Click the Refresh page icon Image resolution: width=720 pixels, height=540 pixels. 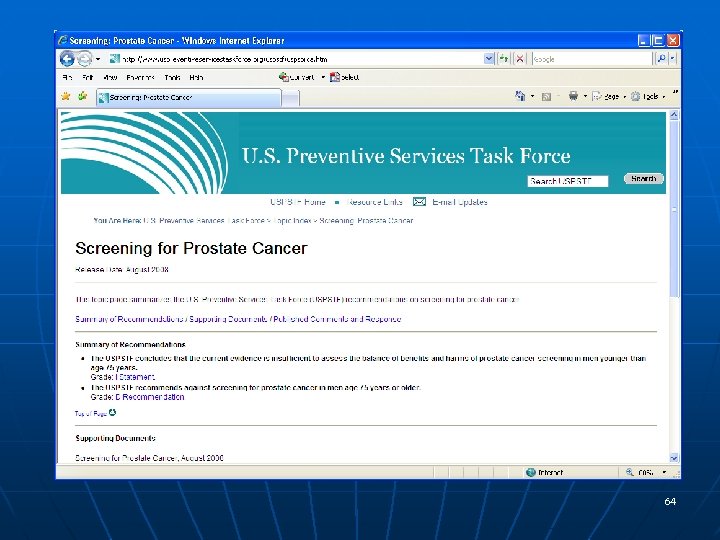[504, 59]
